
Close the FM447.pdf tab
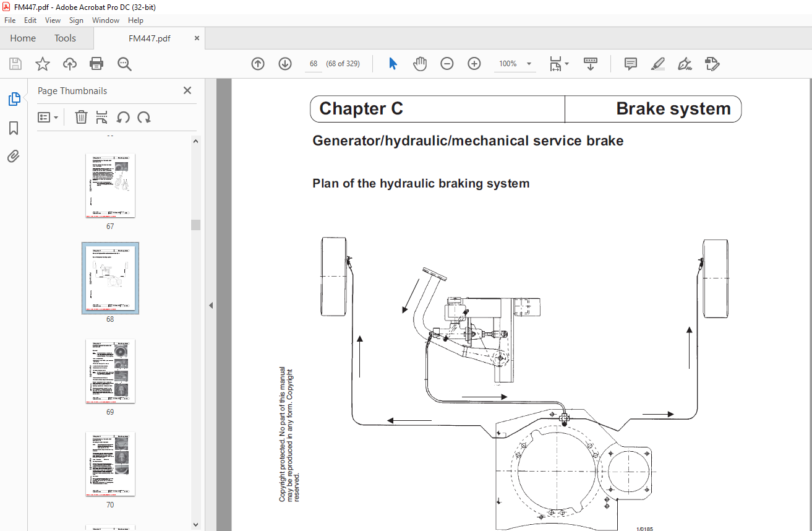click(197, 38)
